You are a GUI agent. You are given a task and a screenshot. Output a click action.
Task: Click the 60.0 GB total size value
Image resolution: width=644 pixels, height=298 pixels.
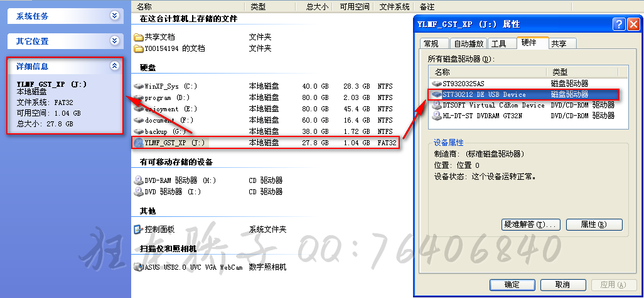(316, 120)
